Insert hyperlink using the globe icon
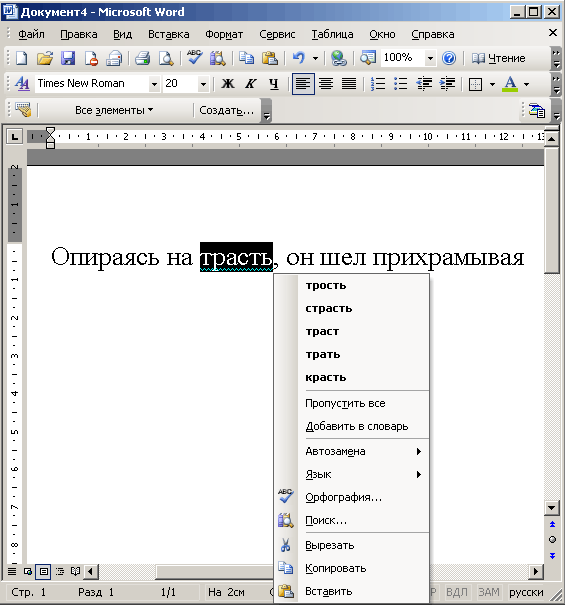 (339, 58)
